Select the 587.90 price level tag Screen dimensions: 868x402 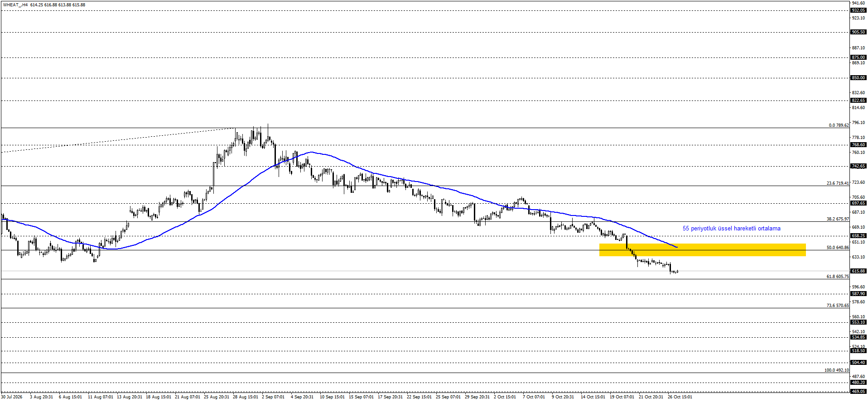(x=858, y=294)
